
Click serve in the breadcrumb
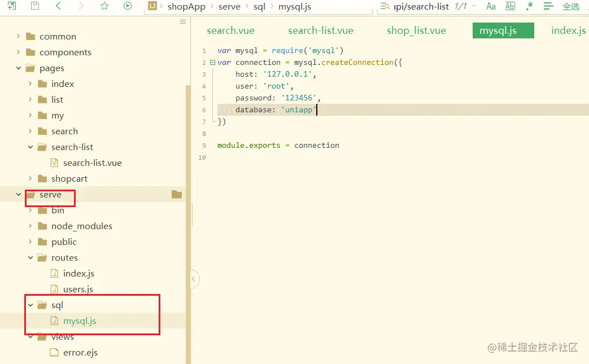point(229,7)
